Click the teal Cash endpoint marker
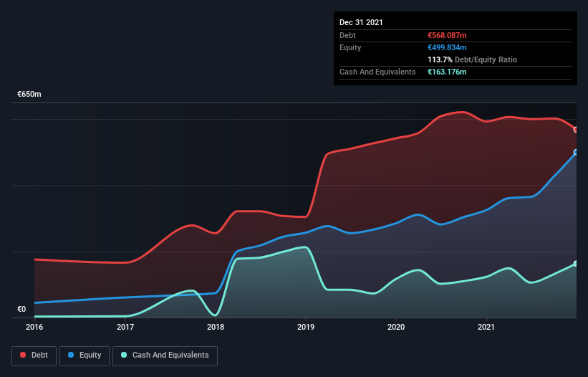This screenshot has width=588, height=377. 576,264
